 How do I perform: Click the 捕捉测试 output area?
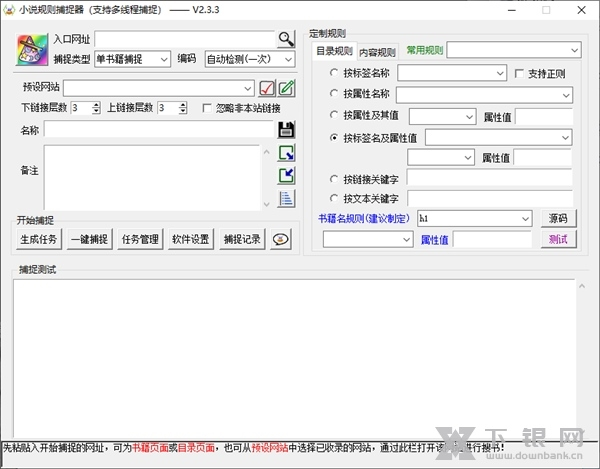coord(295,358)
